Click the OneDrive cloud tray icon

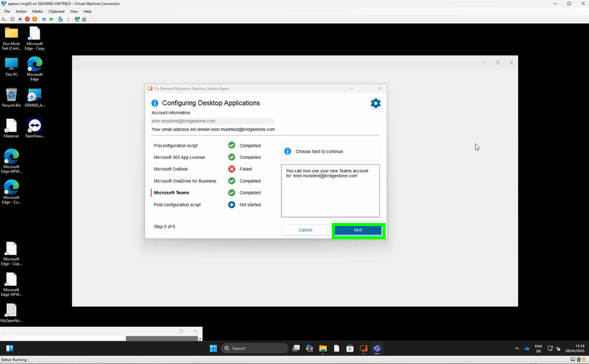click(527, 348)
